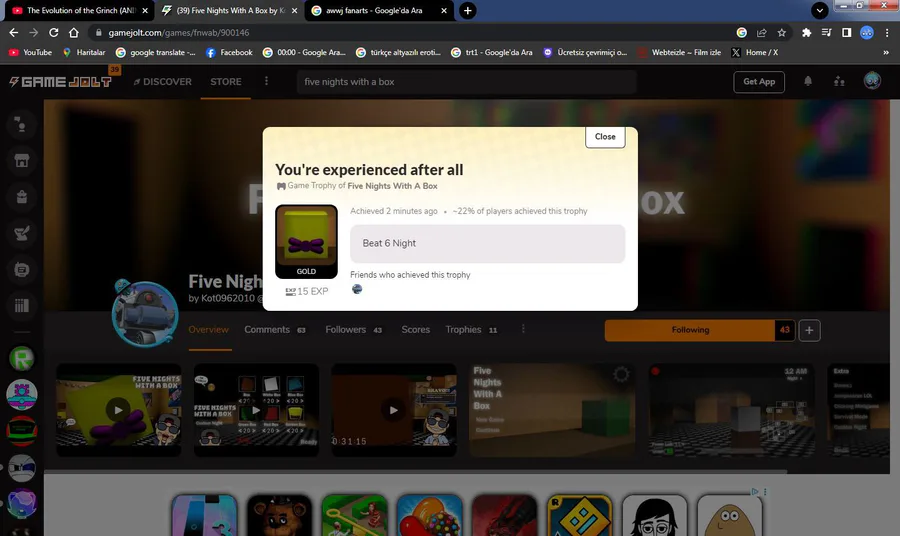This screenshot has height=536, width=900.
Task: Switch to the Followers tab
Action: tap(353, 329)
